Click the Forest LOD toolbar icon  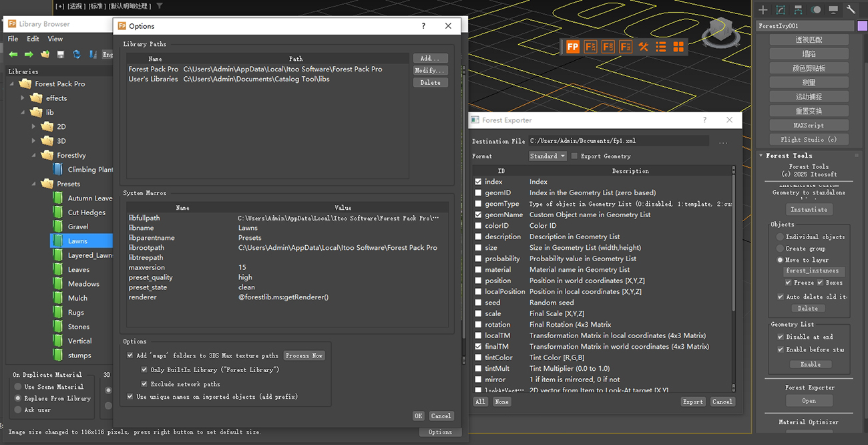(608, 47)
